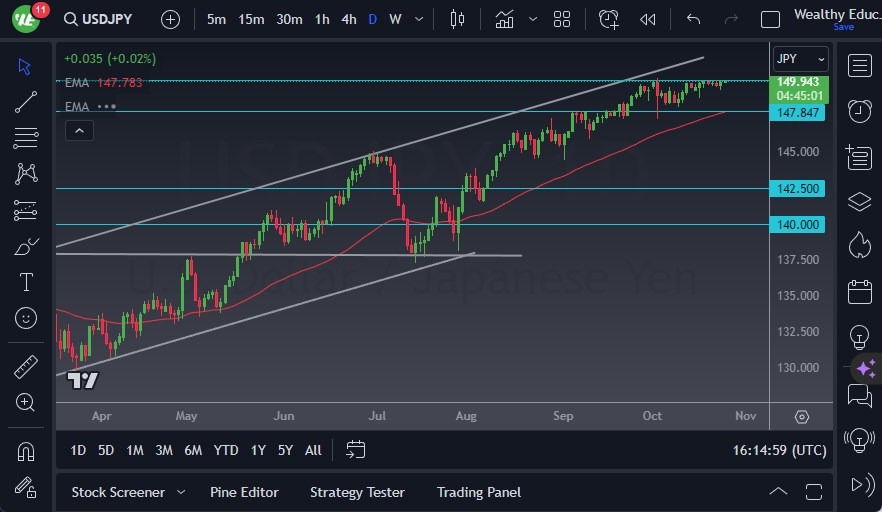Screen dimensions: 882x512
Task: Select the trend line drawing tool
Action: [x=26, y=101]
